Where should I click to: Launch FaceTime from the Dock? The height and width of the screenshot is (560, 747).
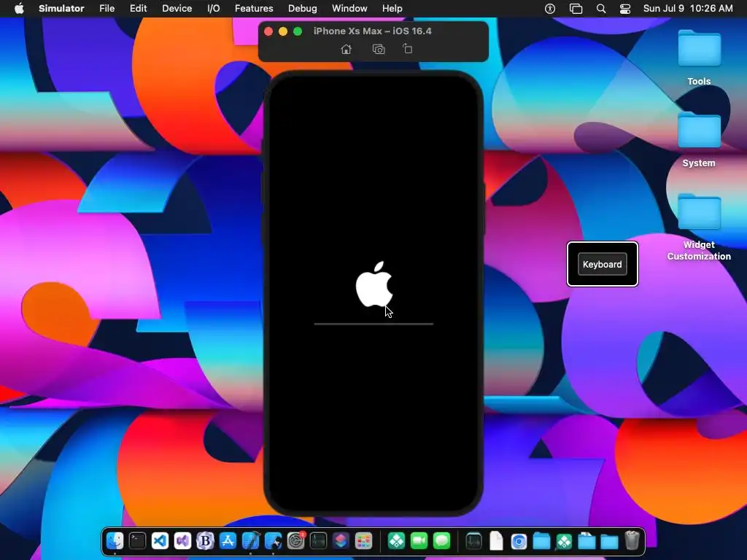click(x=419, y=541)
